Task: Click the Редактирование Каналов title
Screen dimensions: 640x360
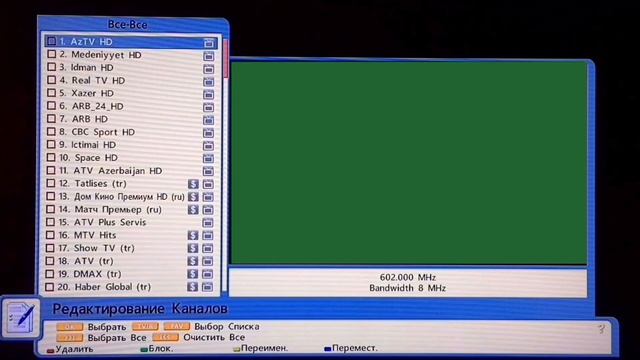Action: [x=140, y=309]
